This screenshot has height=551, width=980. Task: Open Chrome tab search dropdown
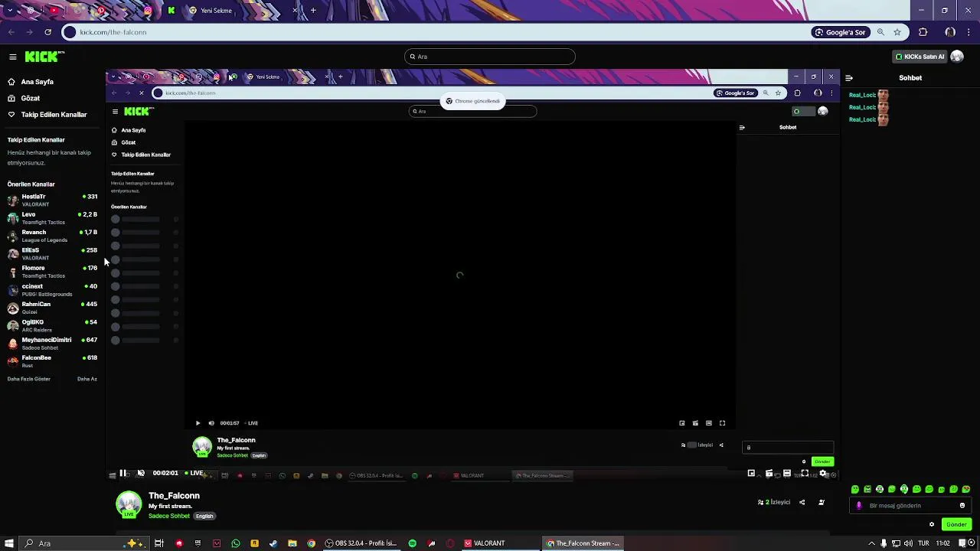coord(10,11)
